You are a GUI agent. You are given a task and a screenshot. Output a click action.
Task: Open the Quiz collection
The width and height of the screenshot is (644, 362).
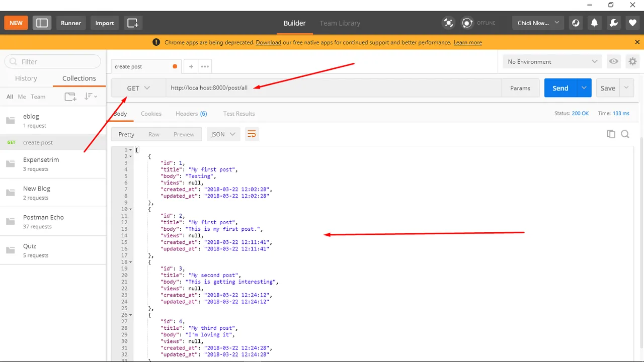tap(53, 250)
